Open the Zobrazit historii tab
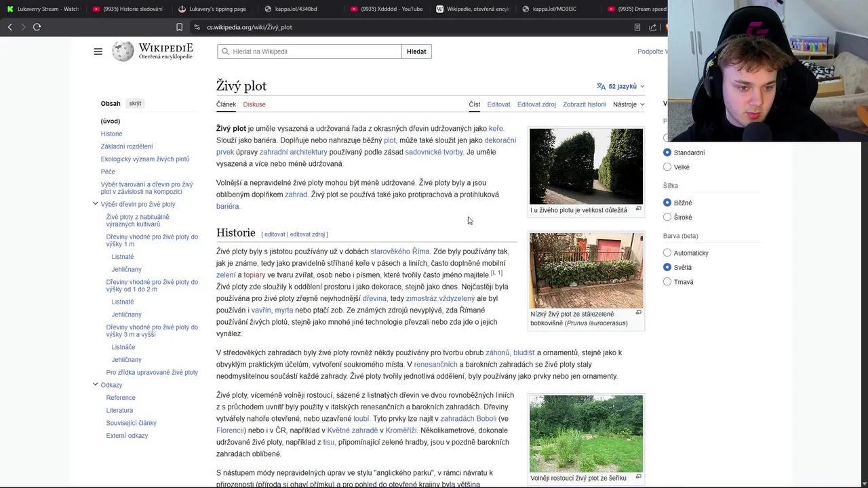Viewport: 868px width, 488px height. (x=585, y=104)
